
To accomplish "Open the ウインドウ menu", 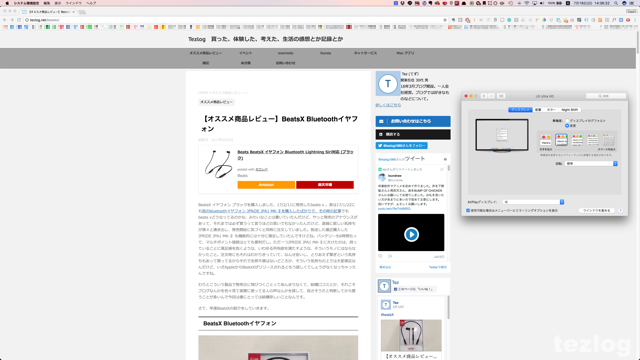I will point(73,3).
